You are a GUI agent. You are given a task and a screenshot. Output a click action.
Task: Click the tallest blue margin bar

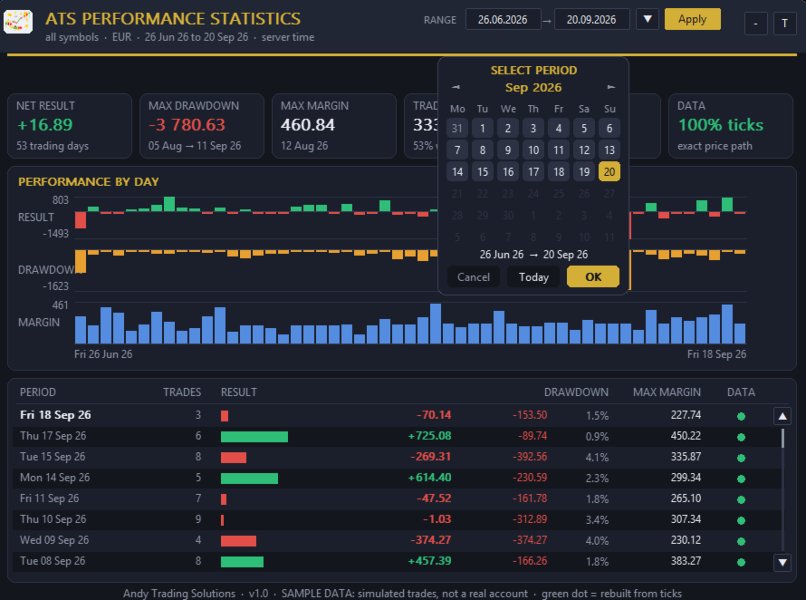(435, 323)
